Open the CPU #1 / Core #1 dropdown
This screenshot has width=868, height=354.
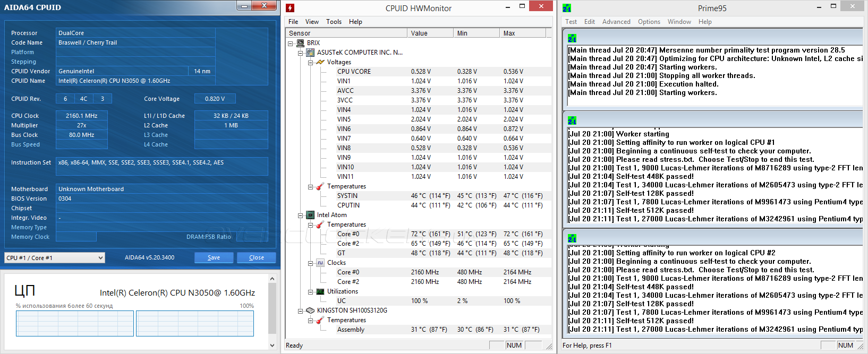[55, 258]
